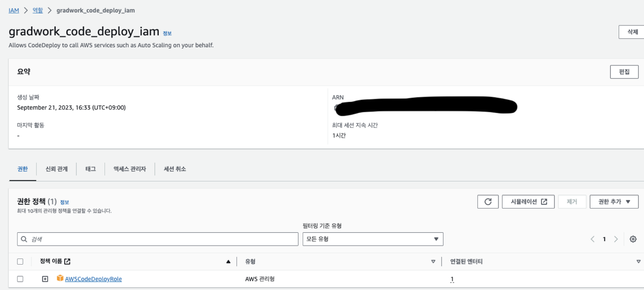Viewport: 644px width, 290px height.
Task: Click external link icon beside 정책 이름 header
Action: tap(67, 261)
